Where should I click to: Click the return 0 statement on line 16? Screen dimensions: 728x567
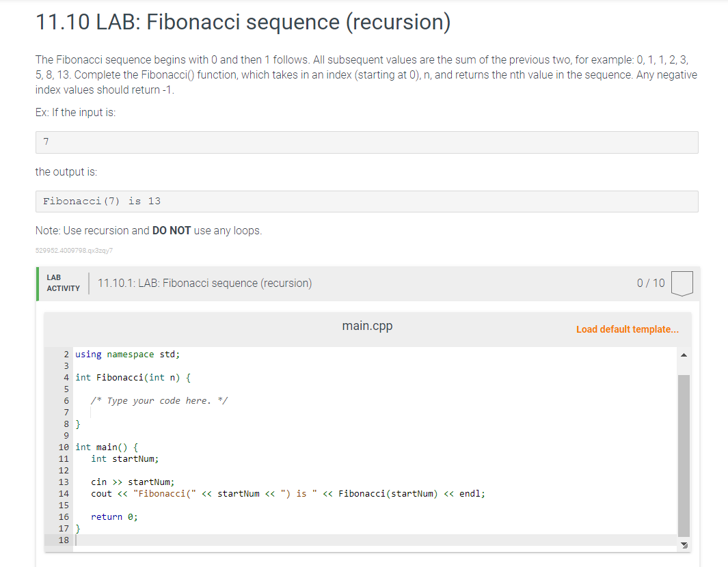114,517
